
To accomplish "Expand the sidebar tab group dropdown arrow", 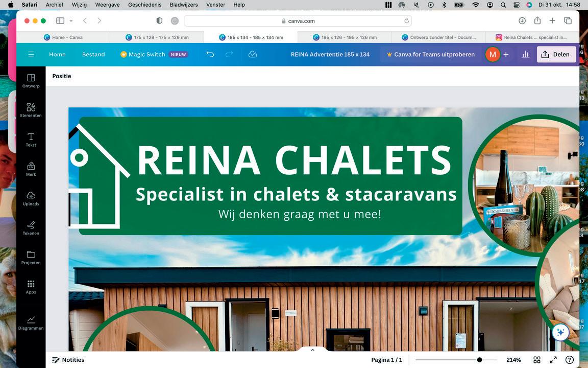I will click(x=71, y=20).
